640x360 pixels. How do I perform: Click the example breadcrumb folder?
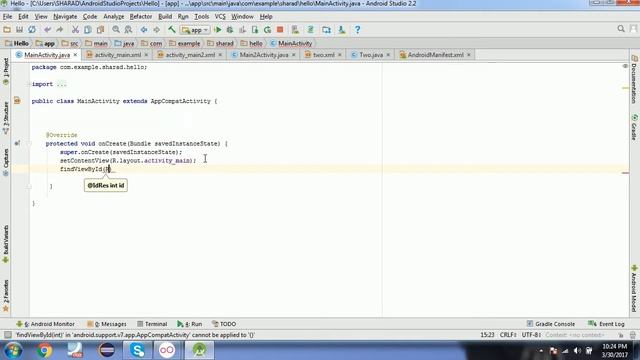(x=184, y=43)
